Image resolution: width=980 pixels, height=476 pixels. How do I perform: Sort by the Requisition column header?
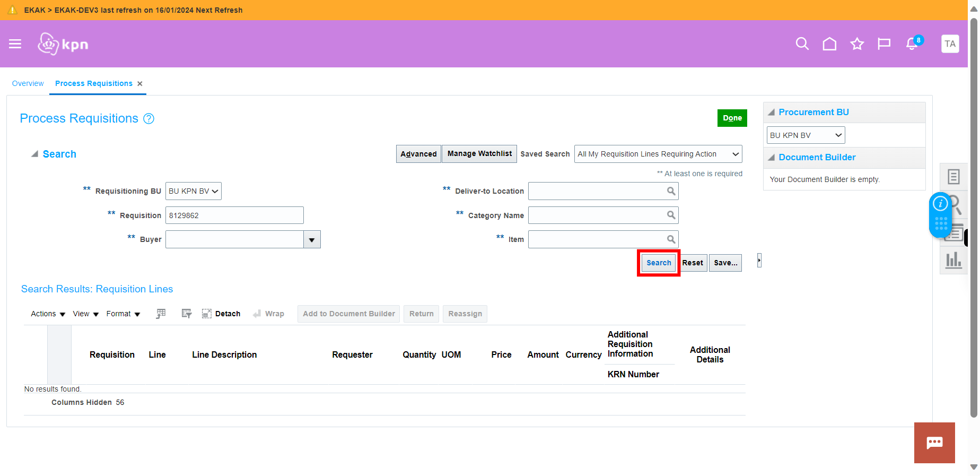[x=112, y=354]
